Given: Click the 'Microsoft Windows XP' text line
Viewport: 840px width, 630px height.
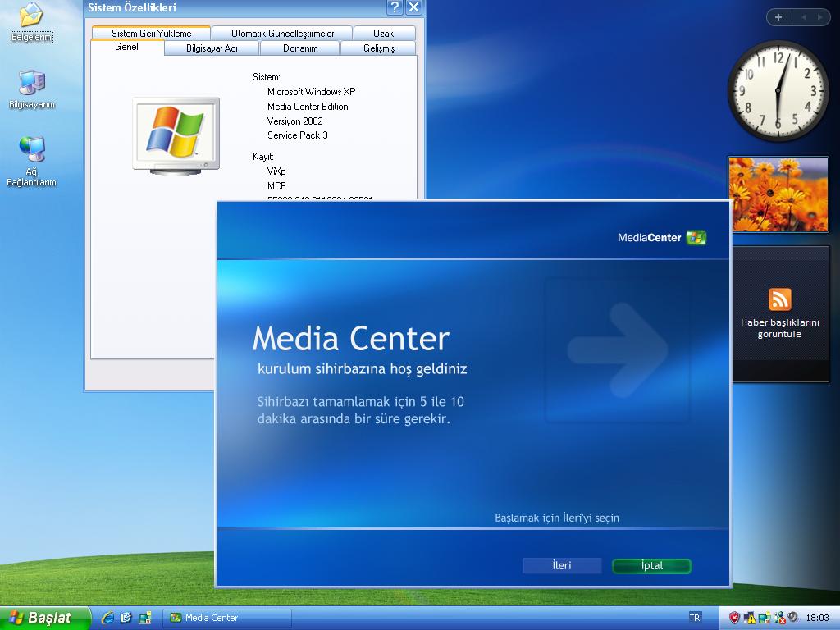Looking at the screenshot, I should click(311, 92).
